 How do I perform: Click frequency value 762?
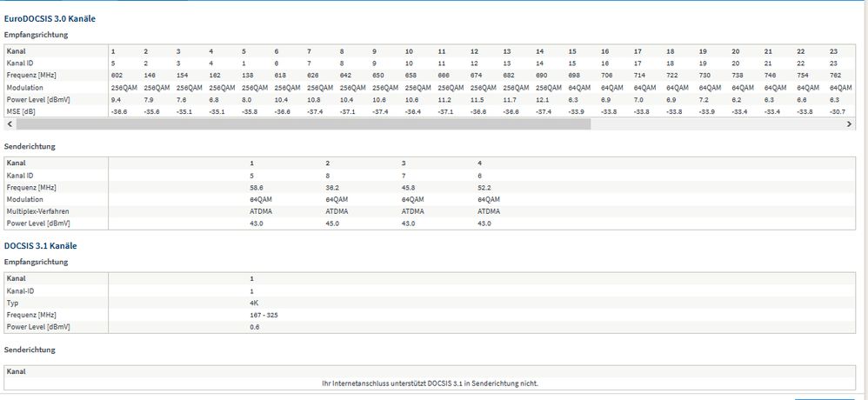pos(837,76)
